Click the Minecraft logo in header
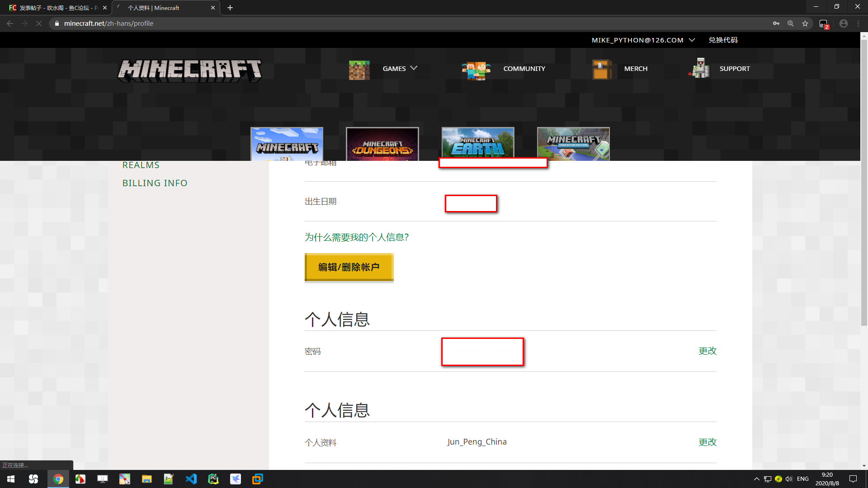The width and height of the screenshot is (868, 488). [190, 70]
